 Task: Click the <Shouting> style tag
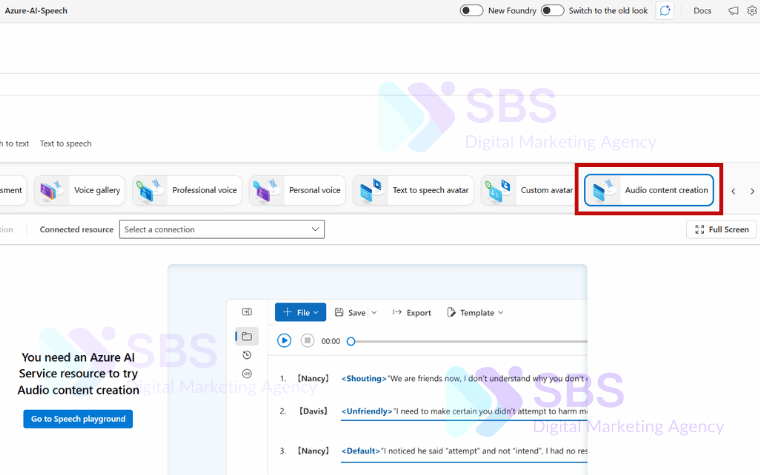pyautogui.click(x=364, y=379)
